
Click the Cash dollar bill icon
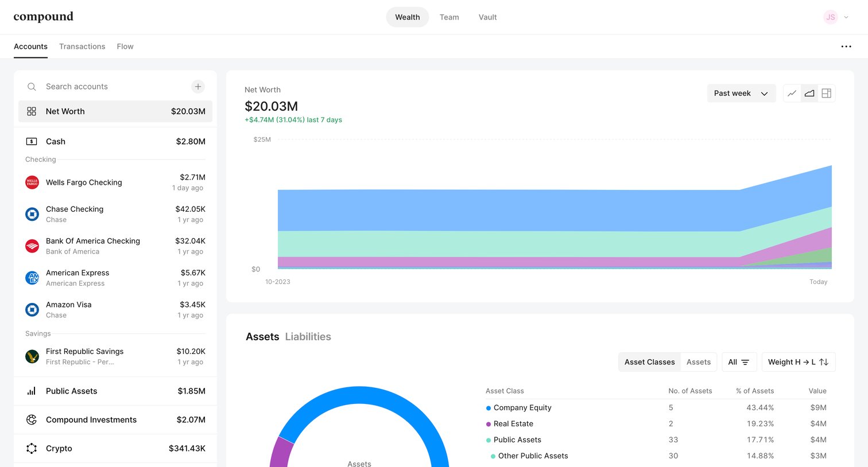tap(32, 141)
